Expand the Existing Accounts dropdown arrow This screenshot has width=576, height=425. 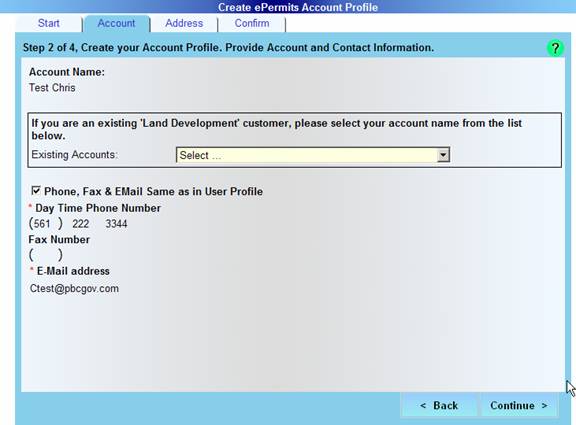click(443, 155)
